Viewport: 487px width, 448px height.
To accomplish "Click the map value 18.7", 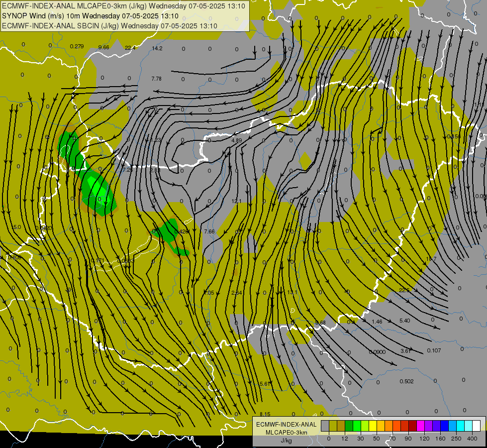I will pos(431,259).
